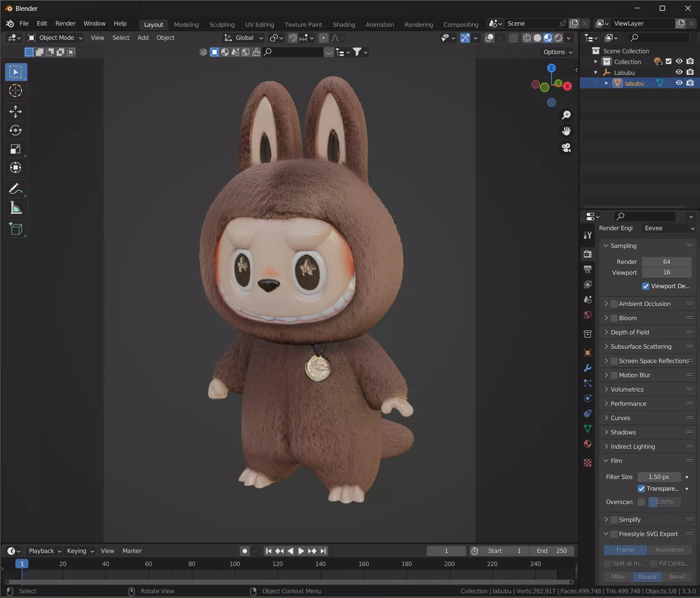The width and height of the screenshot is (700, 598).
Task: Click the X axis on navigation gizmo
Action: 567,86
